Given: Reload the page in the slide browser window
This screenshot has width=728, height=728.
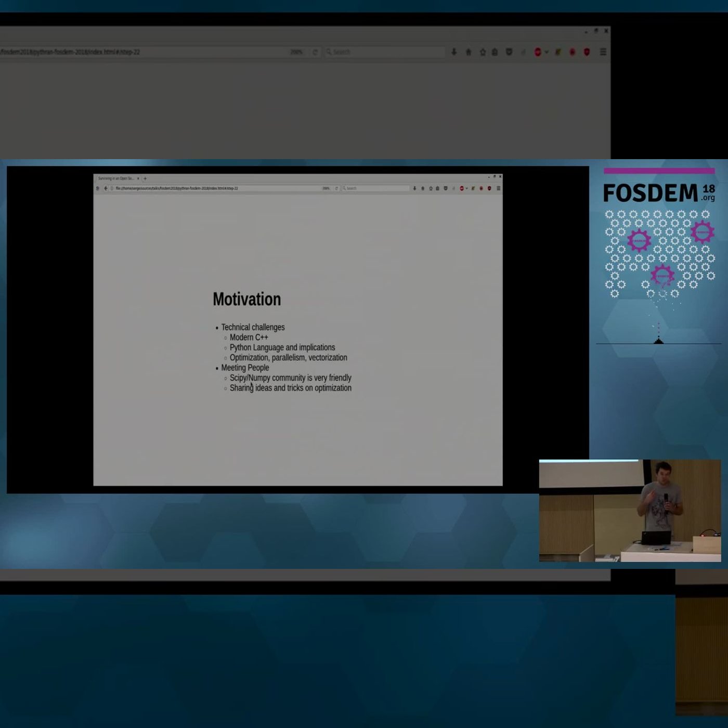Looking at the screenshot, I should 336,188.
